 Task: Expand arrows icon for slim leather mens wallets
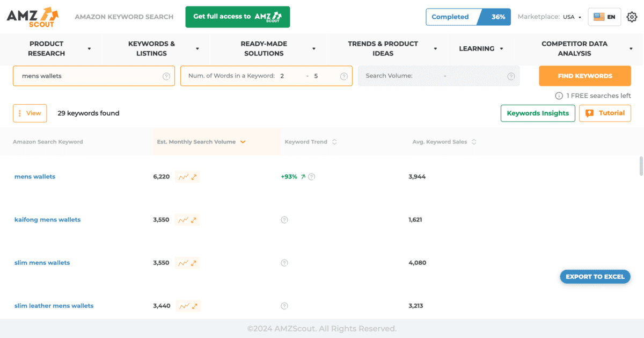coord(194,306)
